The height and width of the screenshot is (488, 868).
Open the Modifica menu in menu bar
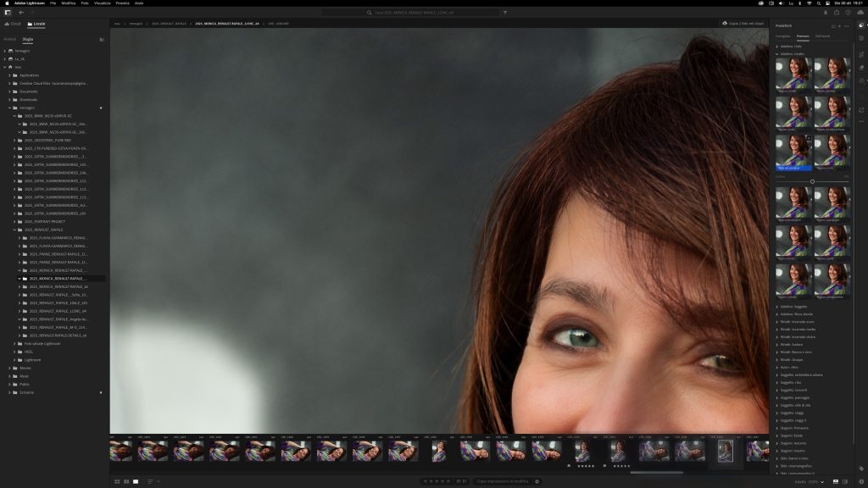(x=68, y=3)
